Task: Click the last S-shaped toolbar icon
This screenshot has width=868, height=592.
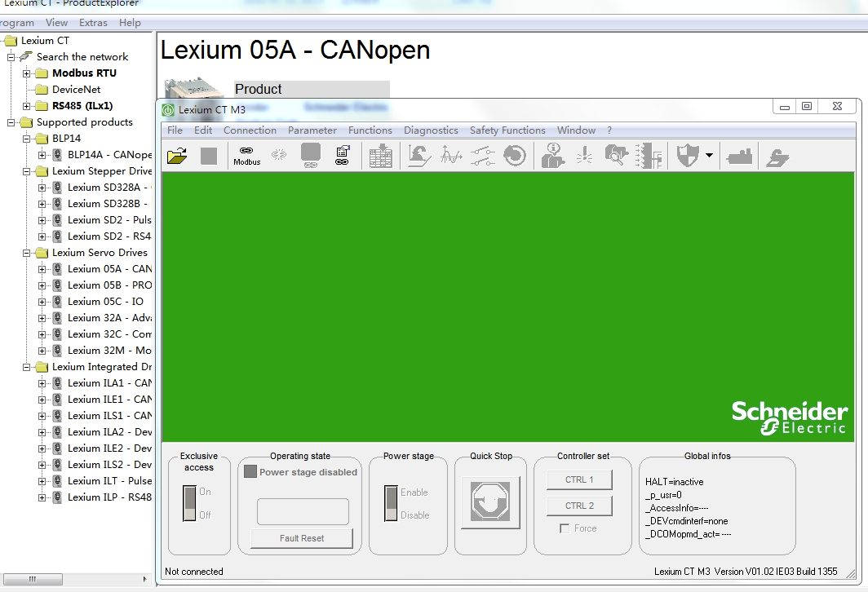Action: coord(777,157)
